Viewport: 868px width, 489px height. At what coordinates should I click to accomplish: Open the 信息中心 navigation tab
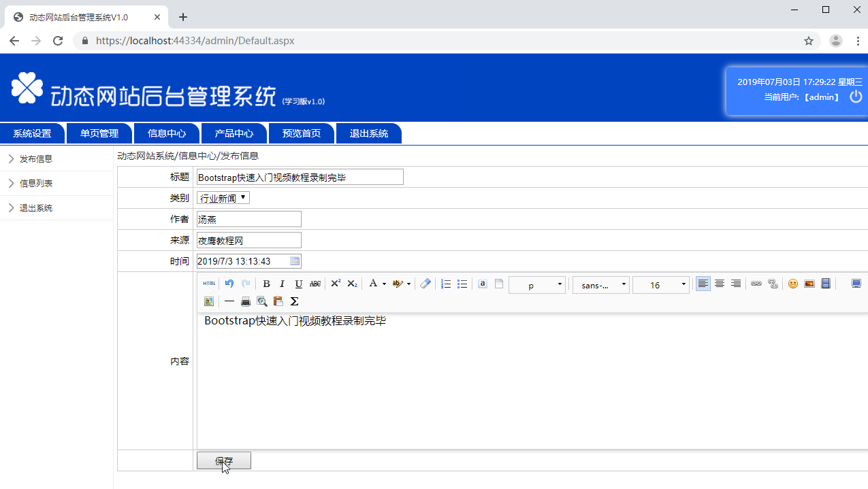167,133
